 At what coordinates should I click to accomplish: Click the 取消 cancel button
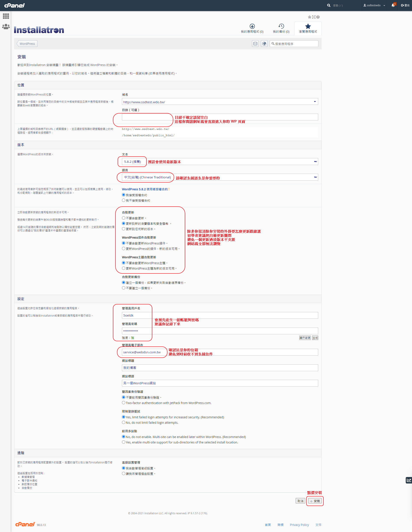click(x=300, y=501)
